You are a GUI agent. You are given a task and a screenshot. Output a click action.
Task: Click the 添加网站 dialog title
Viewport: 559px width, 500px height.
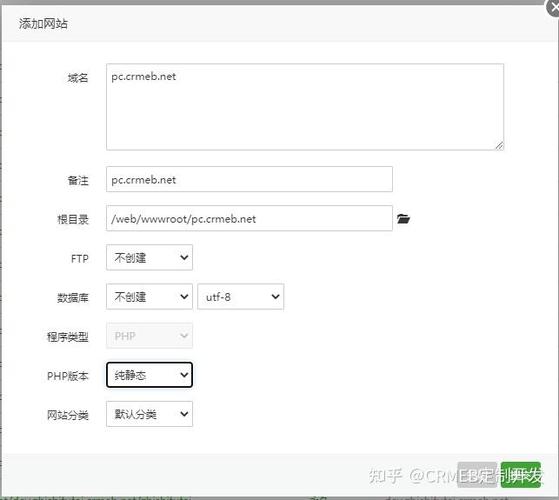[43, 24]
